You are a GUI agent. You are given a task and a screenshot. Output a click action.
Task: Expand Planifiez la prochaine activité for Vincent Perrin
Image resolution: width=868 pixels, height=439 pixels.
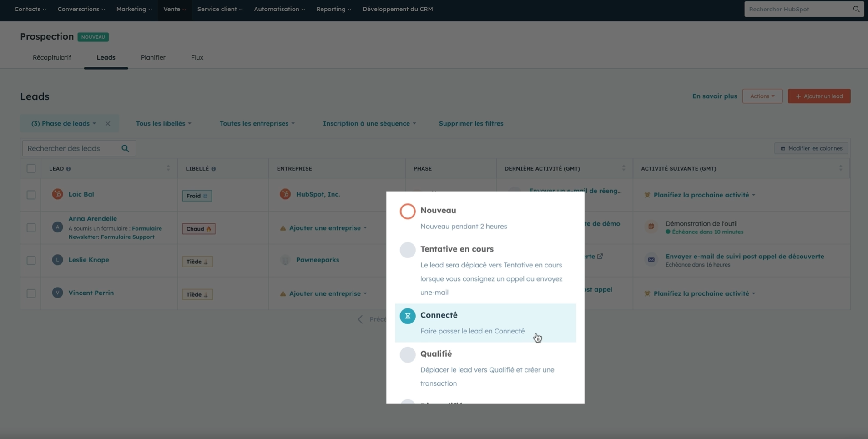704,293
